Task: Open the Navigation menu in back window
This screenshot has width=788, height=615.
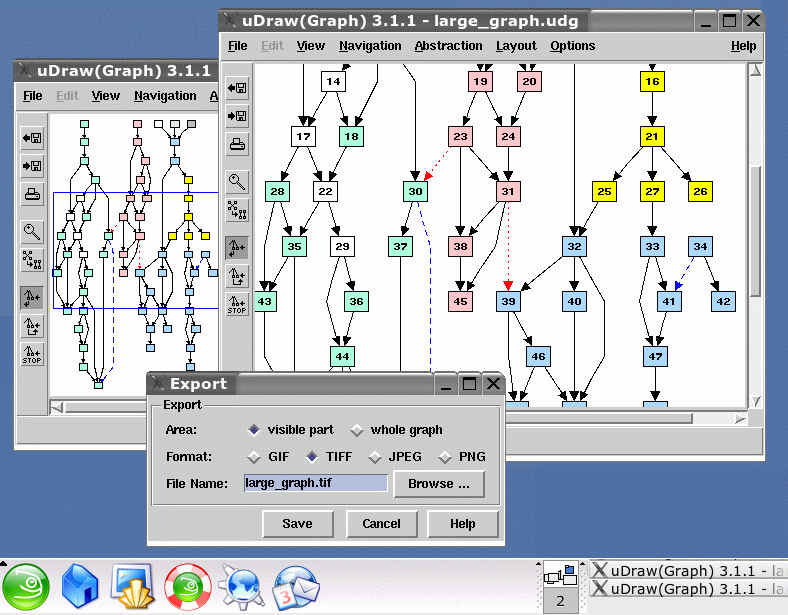Action: [x=165, y=95]
